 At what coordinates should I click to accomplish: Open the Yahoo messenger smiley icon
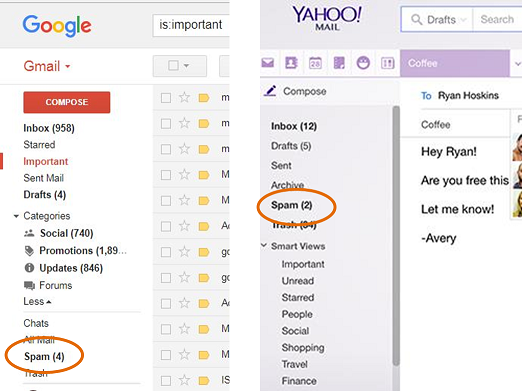click(363, 63)
